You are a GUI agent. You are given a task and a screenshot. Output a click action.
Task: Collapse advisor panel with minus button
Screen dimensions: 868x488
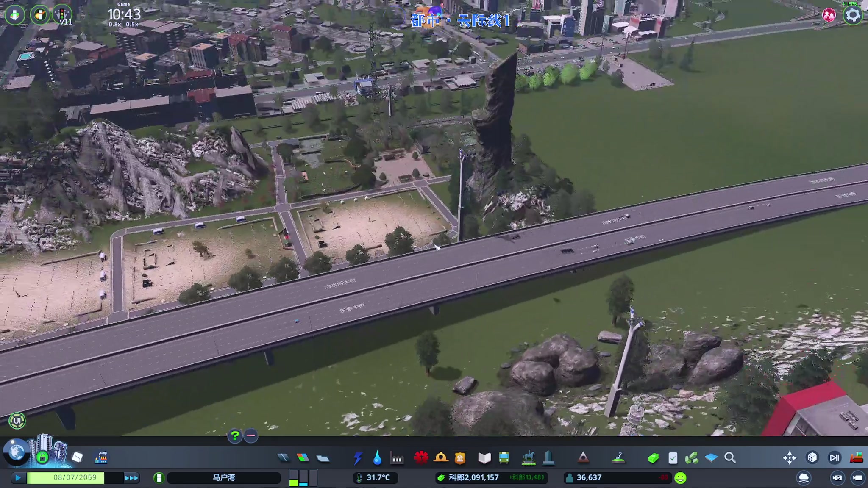(251, 435)
